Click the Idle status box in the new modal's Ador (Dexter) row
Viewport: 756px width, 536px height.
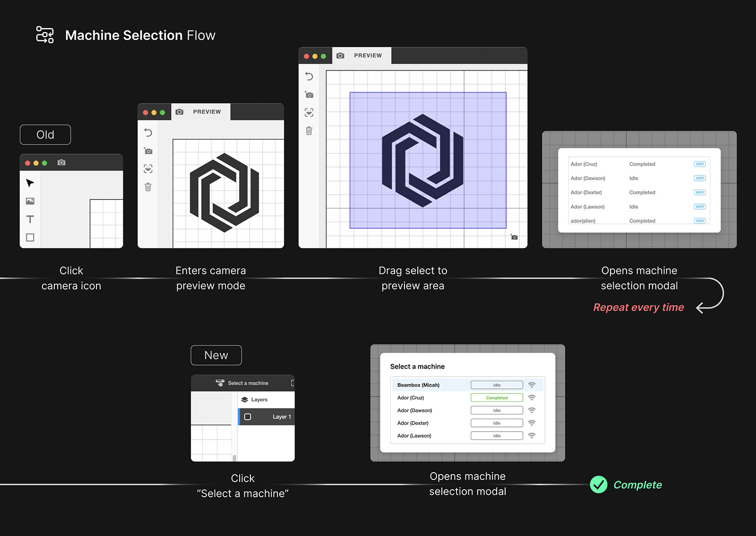pyautogui.click(x=497, y=423)
